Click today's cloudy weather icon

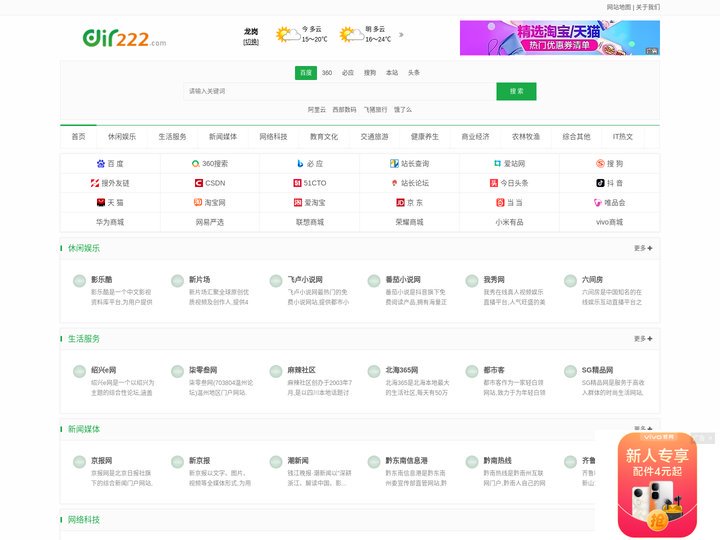[287, 35]
